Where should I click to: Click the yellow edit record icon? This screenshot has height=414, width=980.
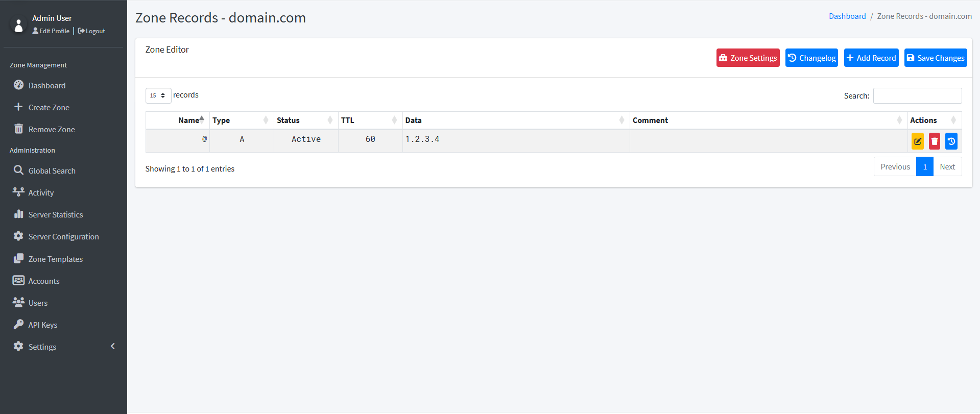[918, 141]
